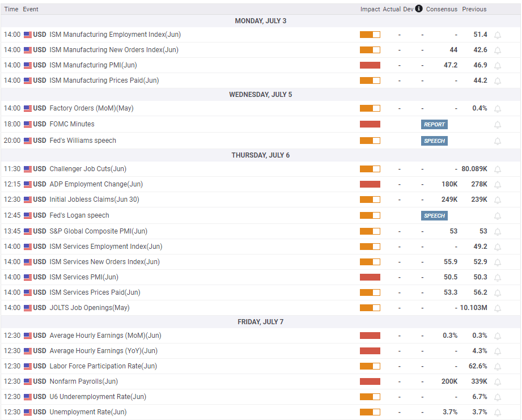Enable bell for Labor Force Participation Rate

498,367
